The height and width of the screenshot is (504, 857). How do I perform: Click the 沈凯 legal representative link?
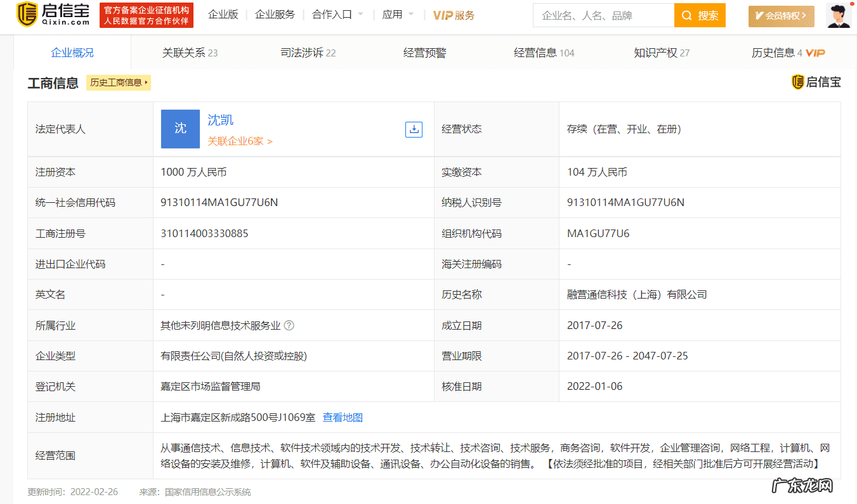point(220,120)
